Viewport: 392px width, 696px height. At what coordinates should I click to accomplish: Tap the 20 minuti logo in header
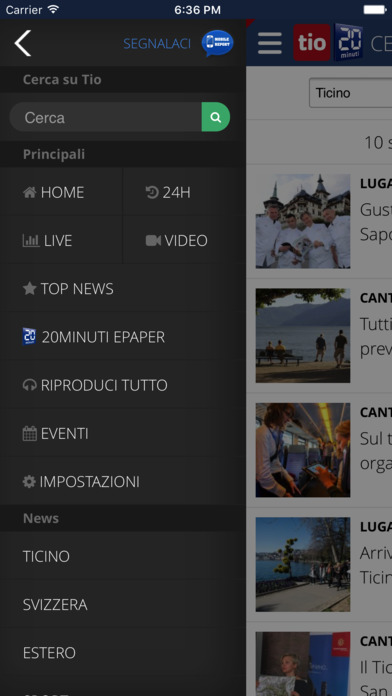tap(348, 42)
